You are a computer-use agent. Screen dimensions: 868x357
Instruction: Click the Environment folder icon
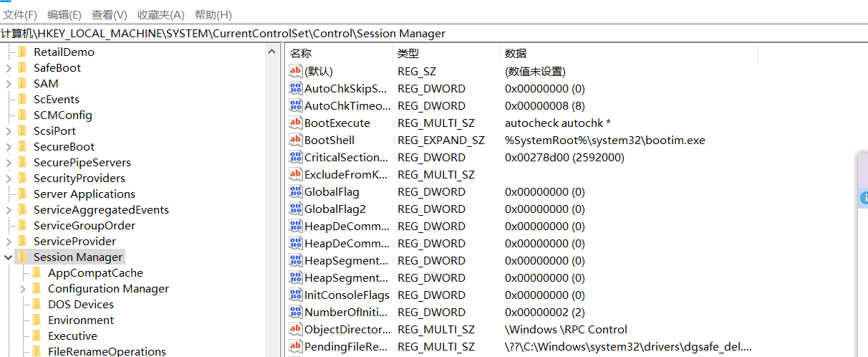pos(37,320)
